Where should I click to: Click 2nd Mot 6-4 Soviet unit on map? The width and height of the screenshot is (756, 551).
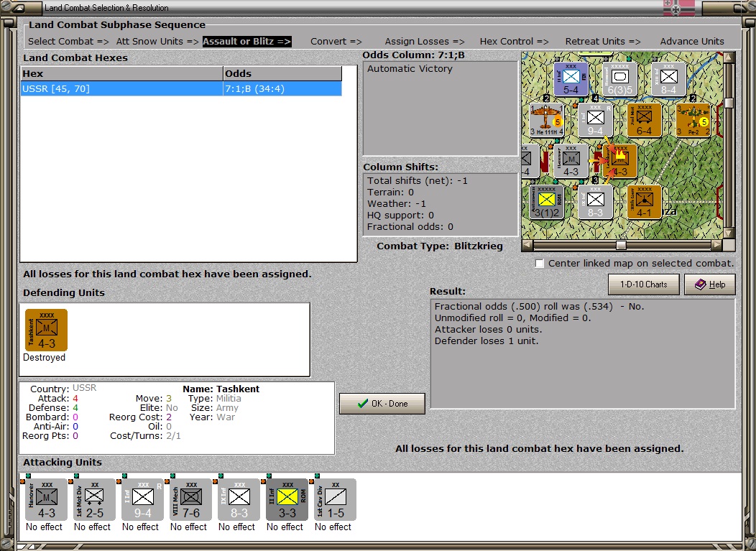[644, 120]
